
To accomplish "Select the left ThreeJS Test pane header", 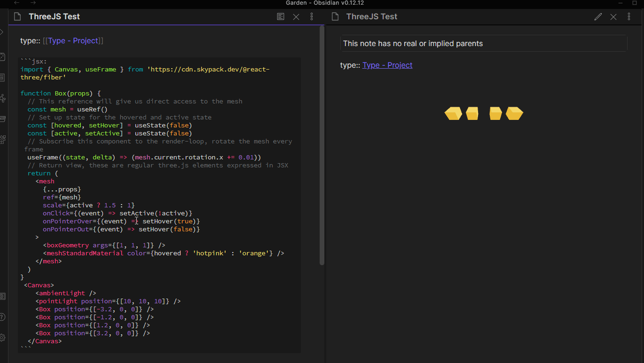I will 53,16.
